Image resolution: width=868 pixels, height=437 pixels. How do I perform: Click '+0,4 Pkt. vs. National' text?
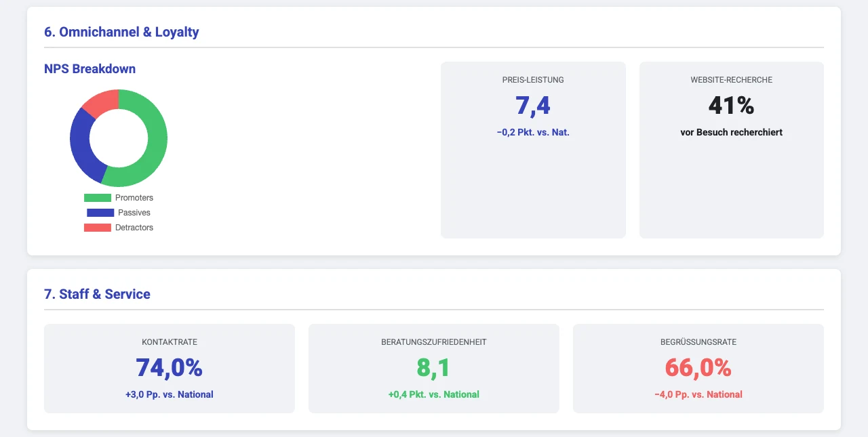434,394
